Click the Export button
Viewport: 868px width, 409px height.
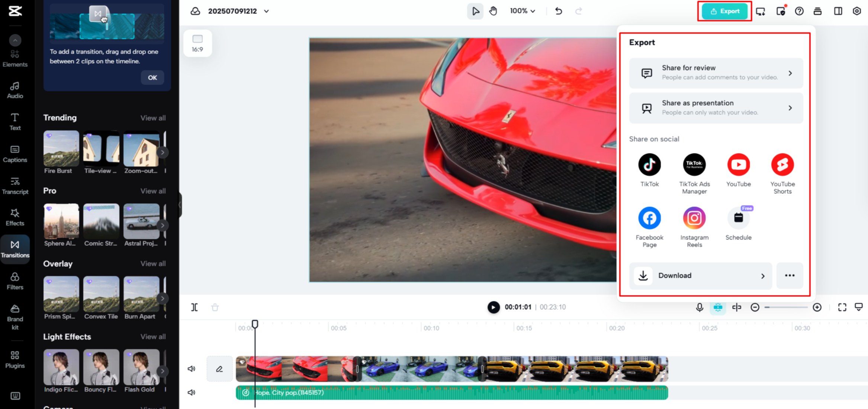[724, 11]
